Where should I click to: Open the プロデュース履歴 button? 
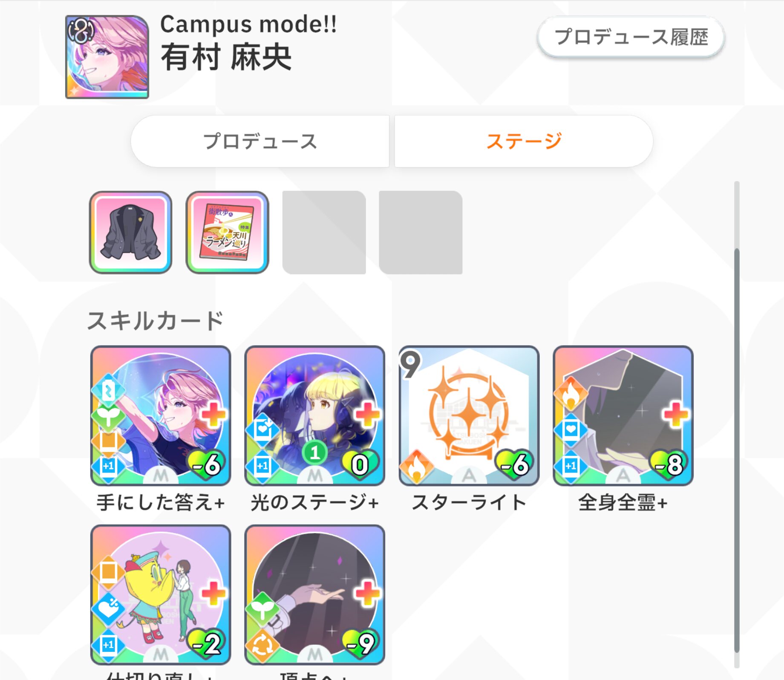(x=631, y=37)
